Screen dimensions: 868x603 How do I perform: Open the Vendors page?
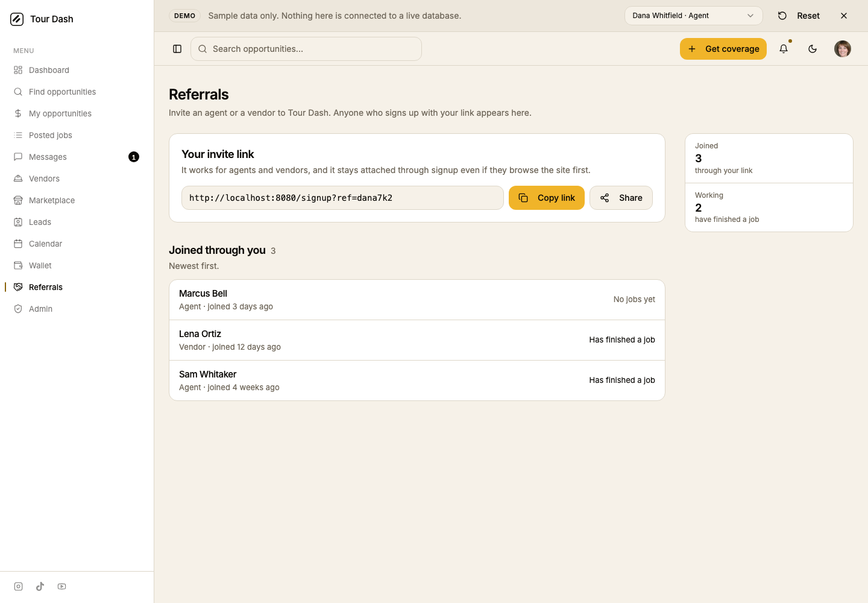[x=77, y=178]
